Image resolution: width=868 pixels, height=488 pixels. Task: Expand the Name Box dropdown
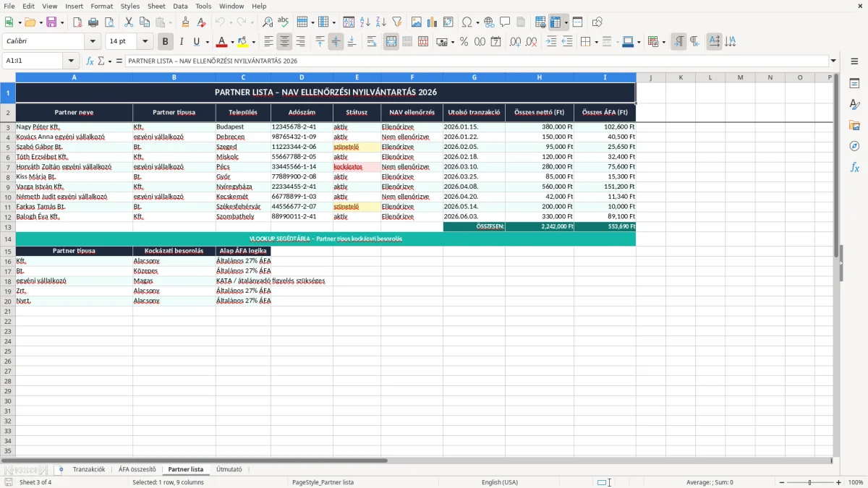pyautogui.click(x=71, y=61)
